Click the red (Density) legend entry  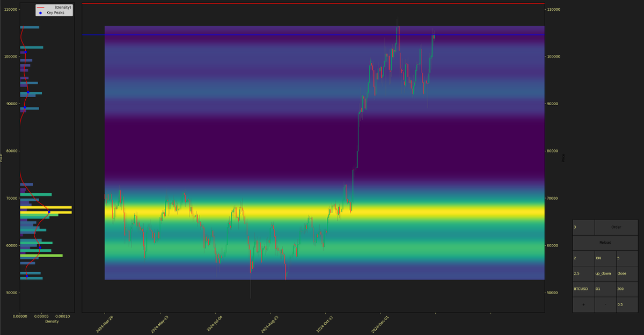pyautogui.click(x=54, y=8)
